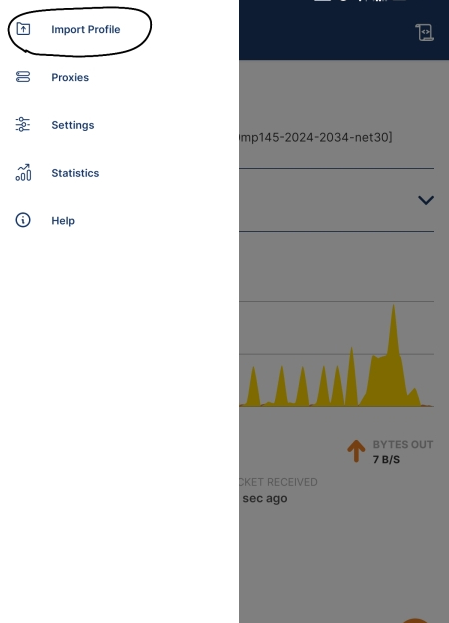Click the orange Bytes Out arrow icon

pos(356,451)
